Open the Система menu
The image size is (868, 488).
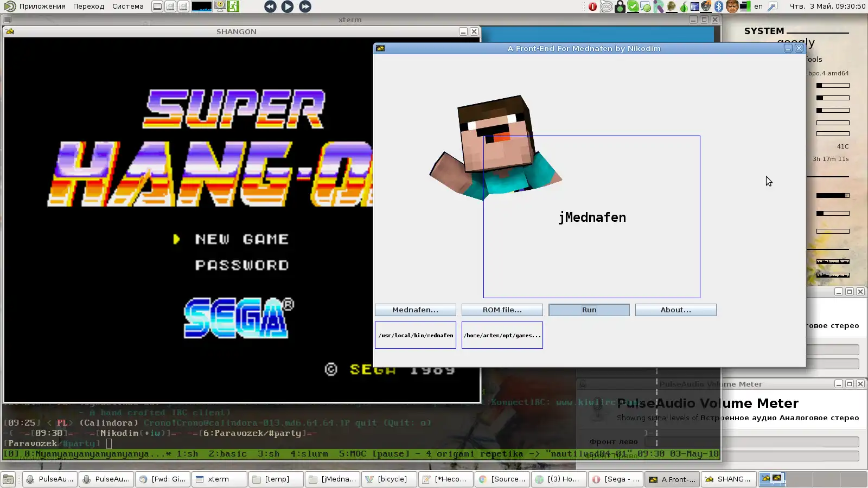[x=128, y=7]
